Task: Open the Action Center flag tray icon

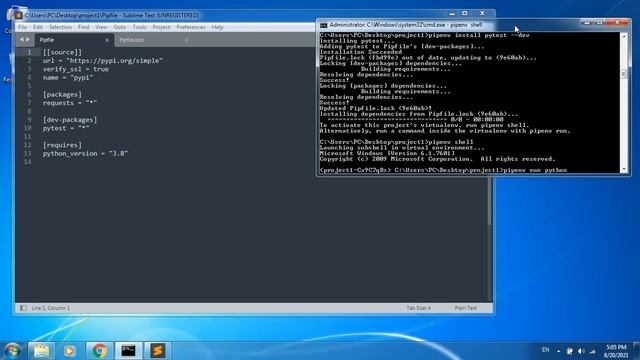Action: (569, 351)
